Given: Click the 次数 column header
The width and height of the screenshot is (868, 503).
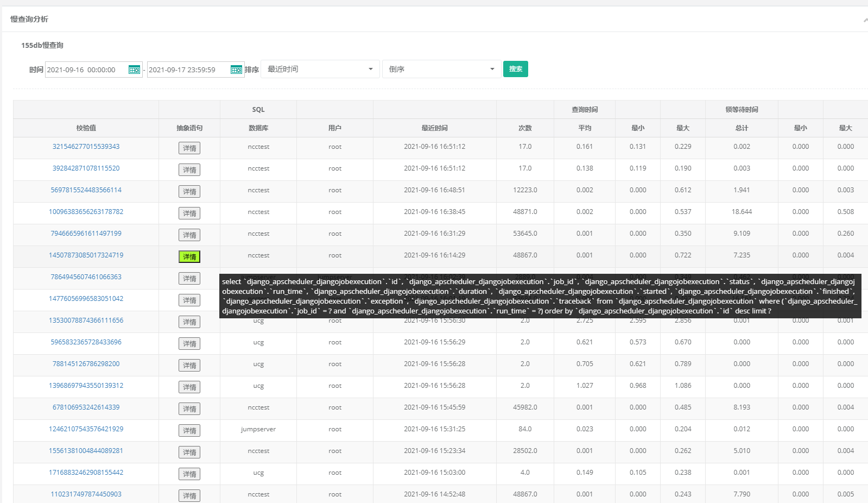Looking at the screenshot, I should click(525, 128).
